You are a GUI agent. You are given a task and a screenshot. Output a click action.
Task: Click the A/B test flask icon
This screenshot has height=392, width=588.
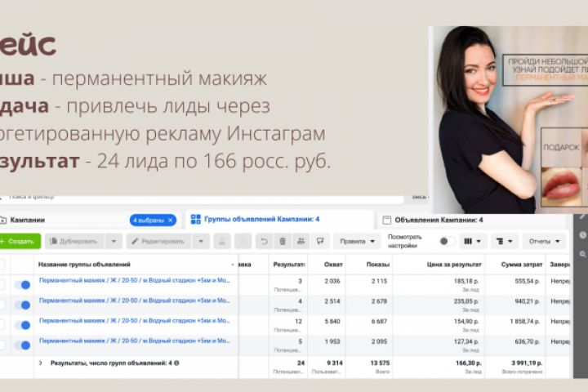[x=222, y=242]
